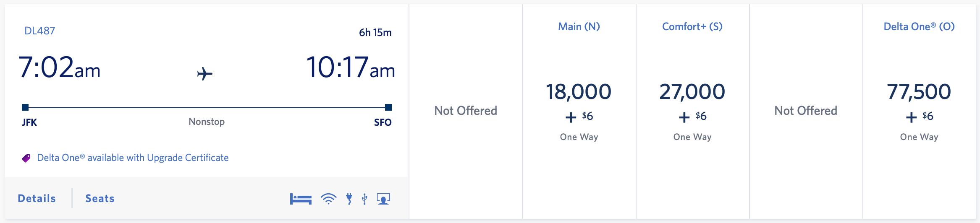
Task: Click the Nonstop label under route line
Action: coord(207,122)
